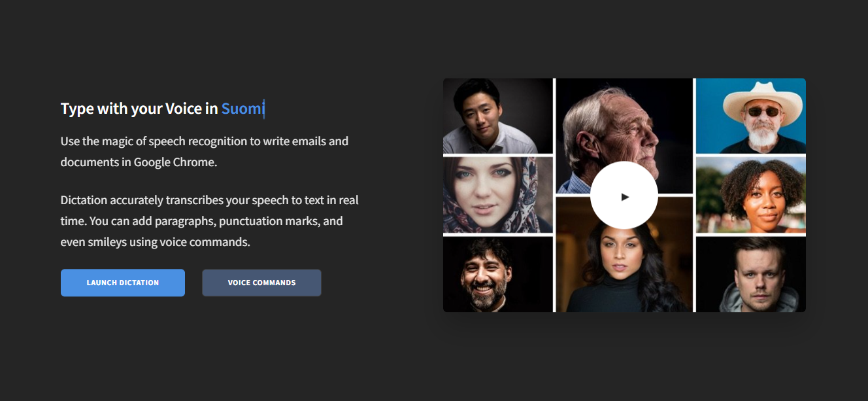This screenshot has height=401, width=868.
Task: Click the Launch Dictation button
Action: pyautogui.click(x=123, y=283)
